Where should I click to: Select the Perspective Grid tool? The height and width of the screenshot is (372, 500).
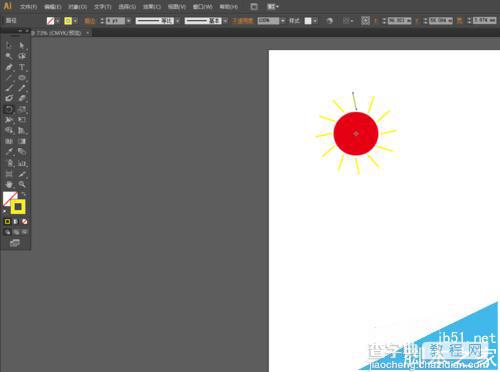pyautogui.click(x=22, y=130)
